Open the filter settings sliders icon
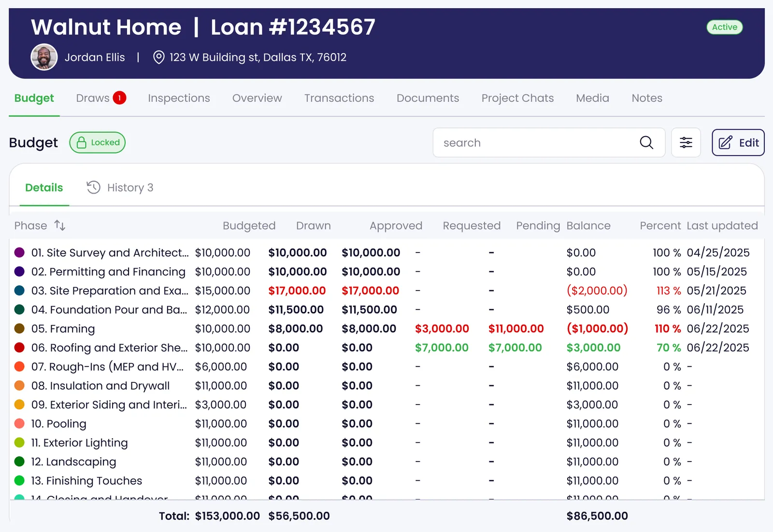The width and height of the screenshot is (773, 532). pos(686,142)
